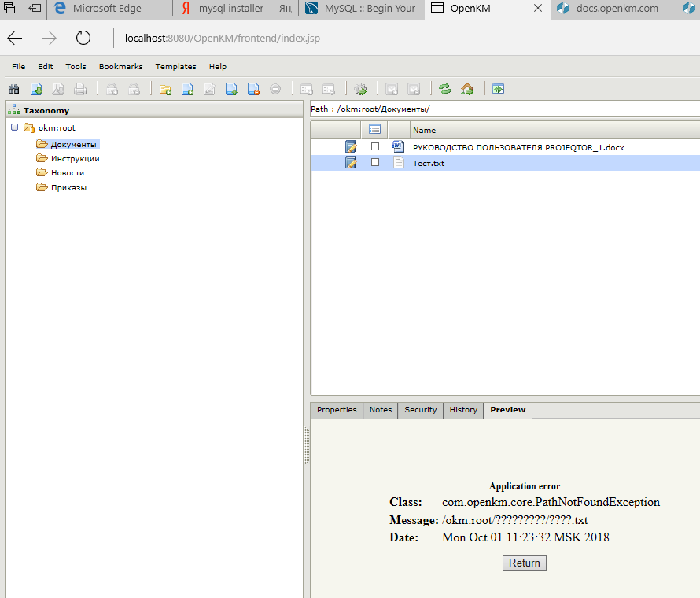Tick the checkbox for Тест.txt
Screen dimensions: 700x598
point(375,163)
